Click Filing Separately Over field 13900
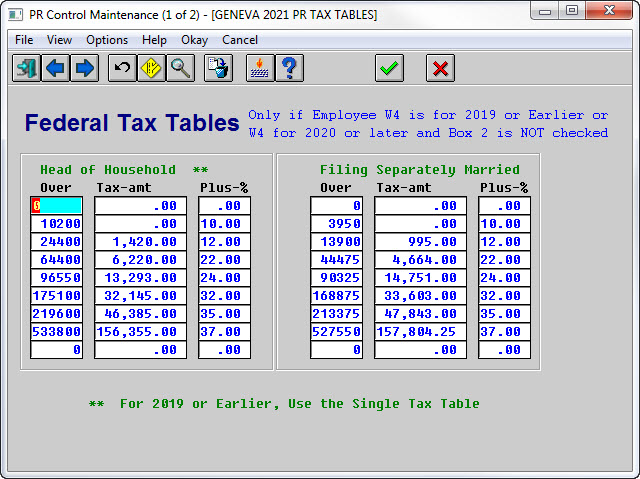Viewport: 640px width, 479px height. click(336, 242)
